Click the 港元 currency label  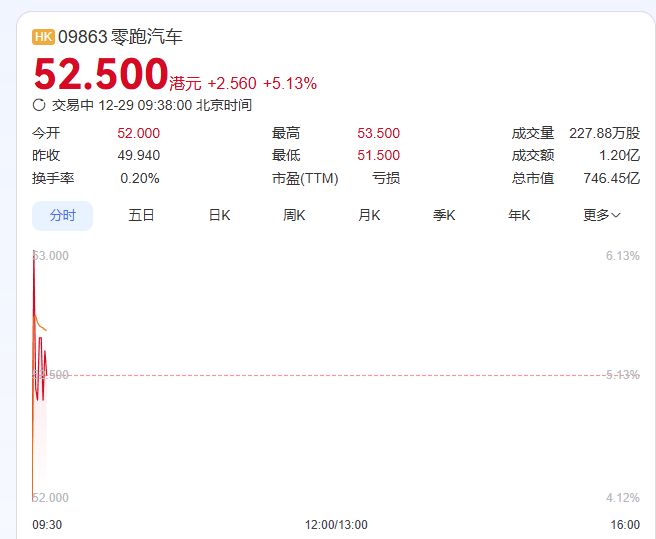[x=185, y=84]
